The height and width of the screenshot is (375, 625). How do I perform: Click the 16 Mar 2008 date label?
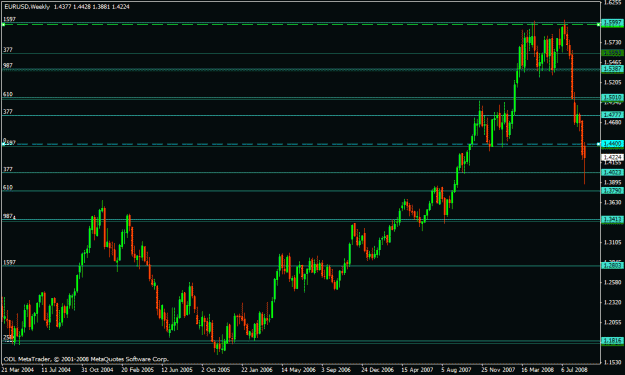(x=537, y=370)
